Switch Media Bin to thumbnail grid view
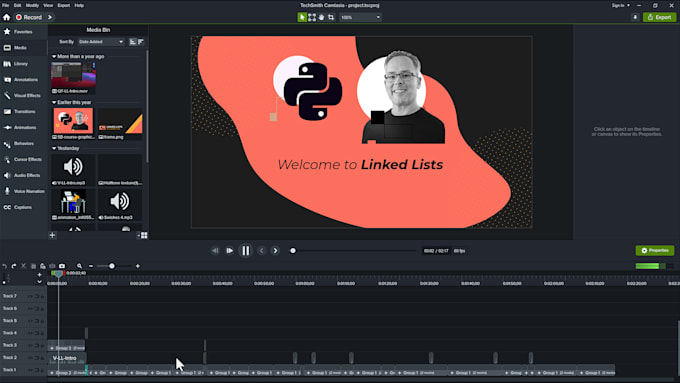The image size is (680, 383). (x=144, y=235)
